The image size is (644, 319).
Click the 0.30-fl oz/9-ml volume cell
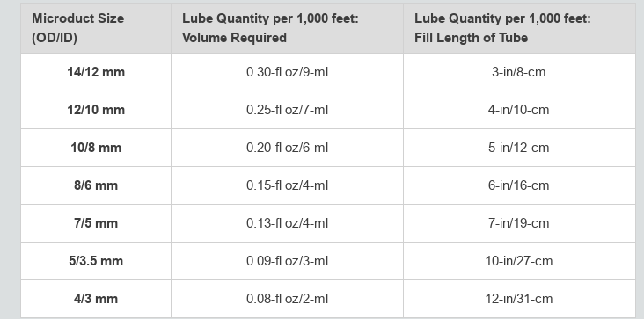pyautogui.click(x=287, y=72)
